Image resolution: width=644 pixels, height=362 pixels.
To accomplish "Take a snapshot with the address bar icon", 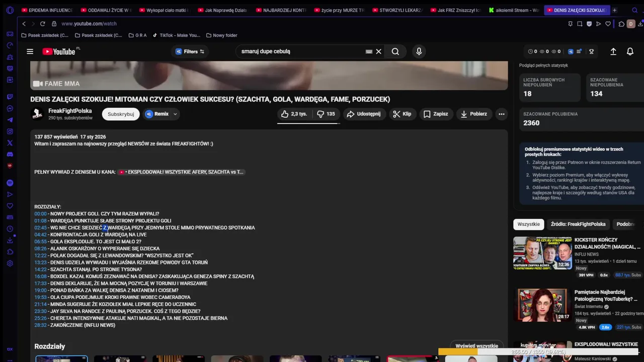I will [580, 24].
